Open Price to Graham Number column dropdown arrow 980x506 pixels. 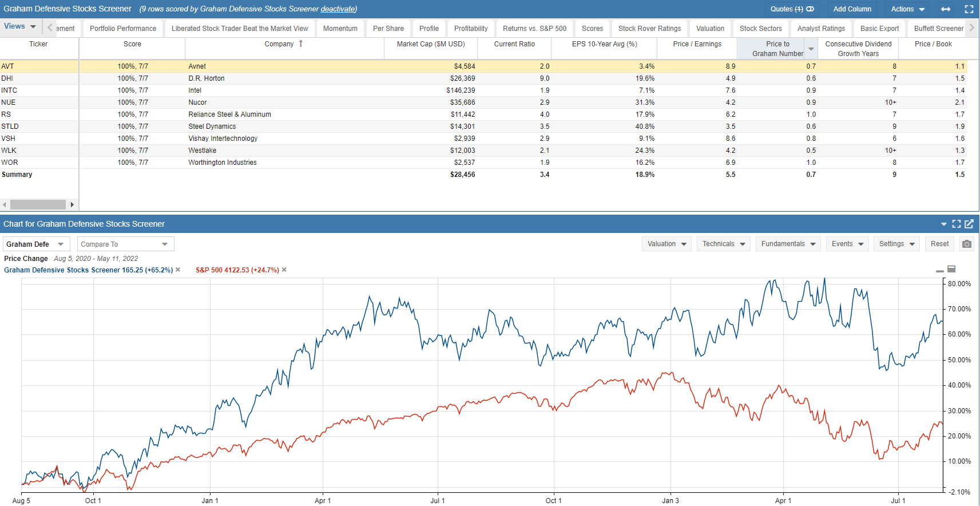811,49
